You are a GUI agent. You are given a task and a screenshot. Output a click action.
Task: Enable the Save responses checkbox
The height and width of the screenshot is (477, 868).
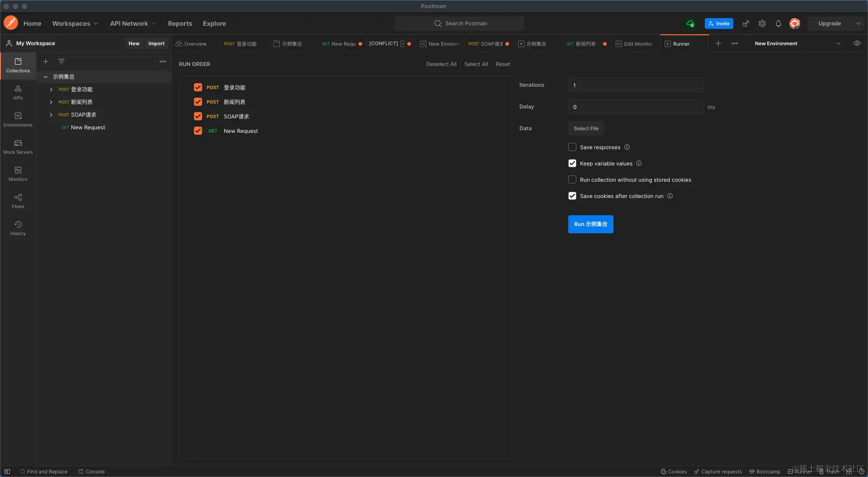click(572, 147)
